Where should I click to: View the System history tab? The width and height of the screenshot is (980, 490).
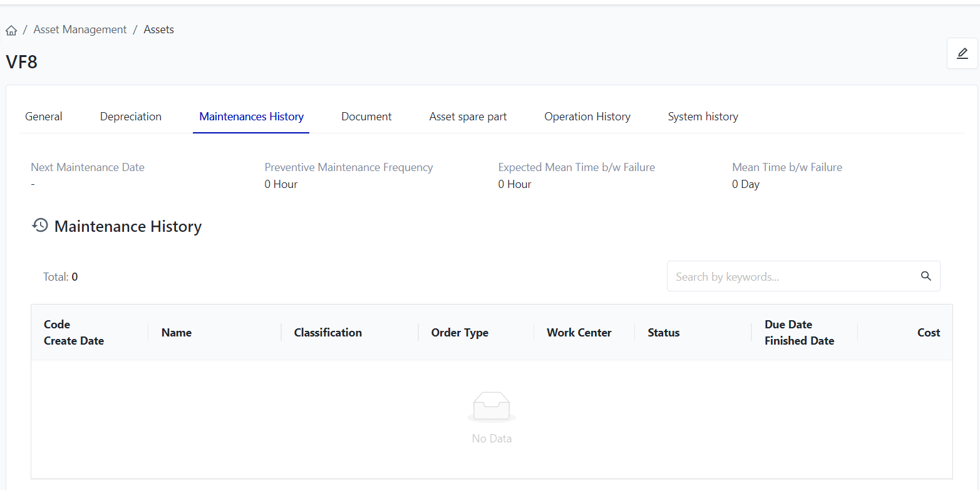click(x=703, y=117)
